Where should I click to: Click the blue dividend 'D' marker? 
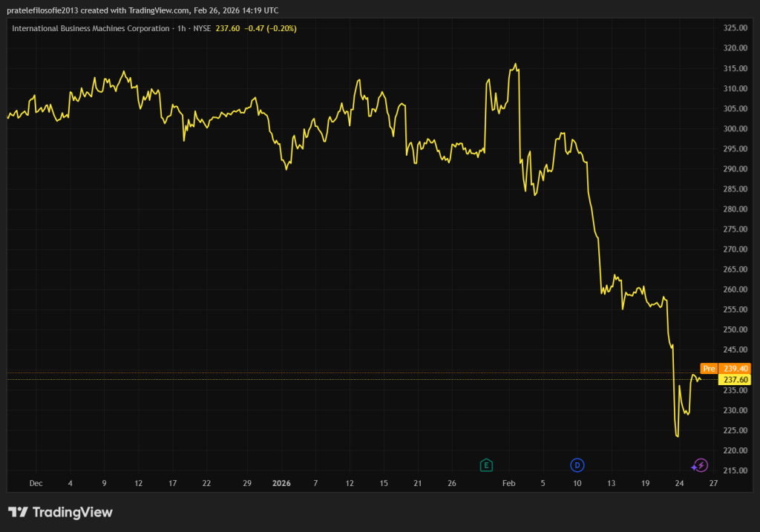577,465
